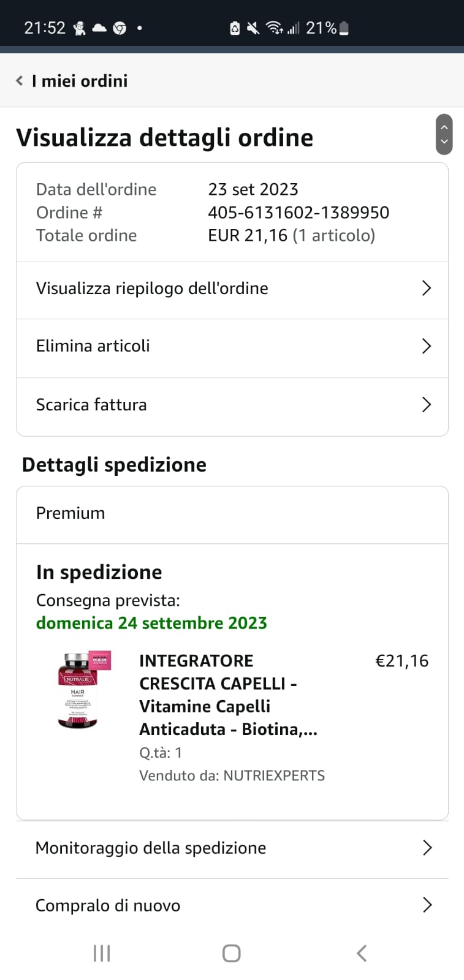Tap the back arrow beside I miei ordini
Viewport: 464px width, 980px height.
tap(20, 81)
